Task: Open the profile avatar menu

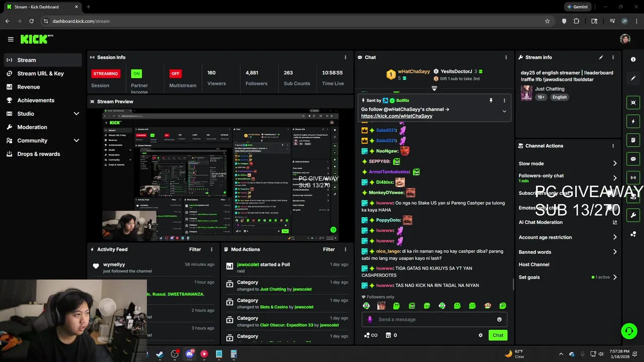Action: [x=625, y=39]
